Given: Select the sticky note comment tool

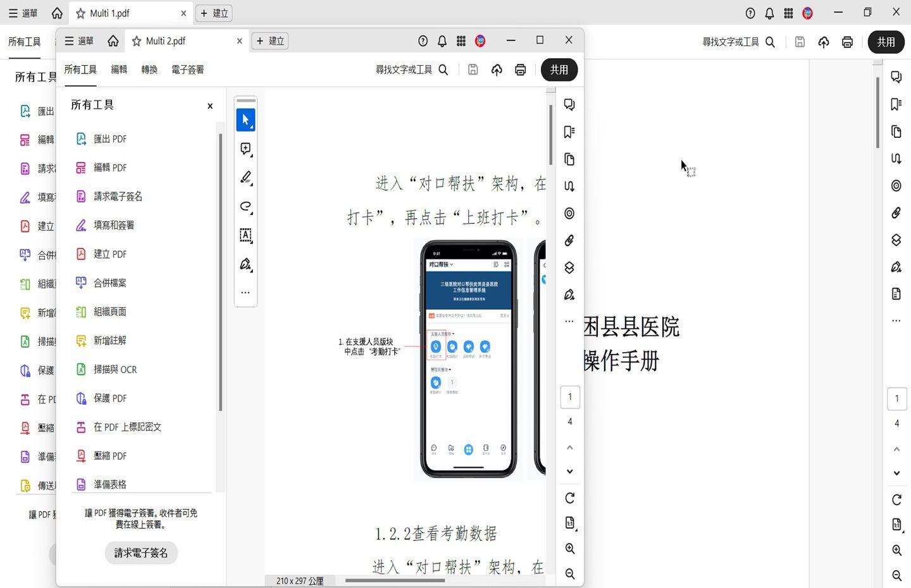Looking at the screenshot, I should (x=245, y=149).
